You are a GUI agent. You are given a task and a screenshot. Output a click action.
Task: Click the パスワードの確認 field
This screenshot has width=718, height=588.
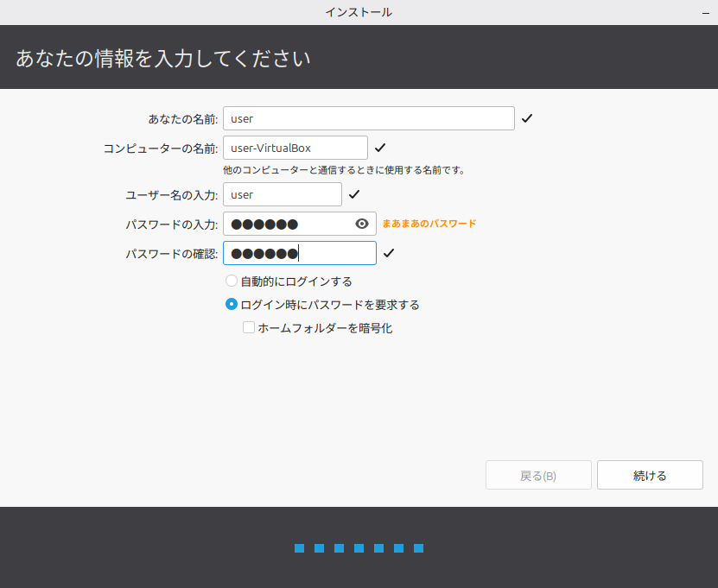click(299, 253)
